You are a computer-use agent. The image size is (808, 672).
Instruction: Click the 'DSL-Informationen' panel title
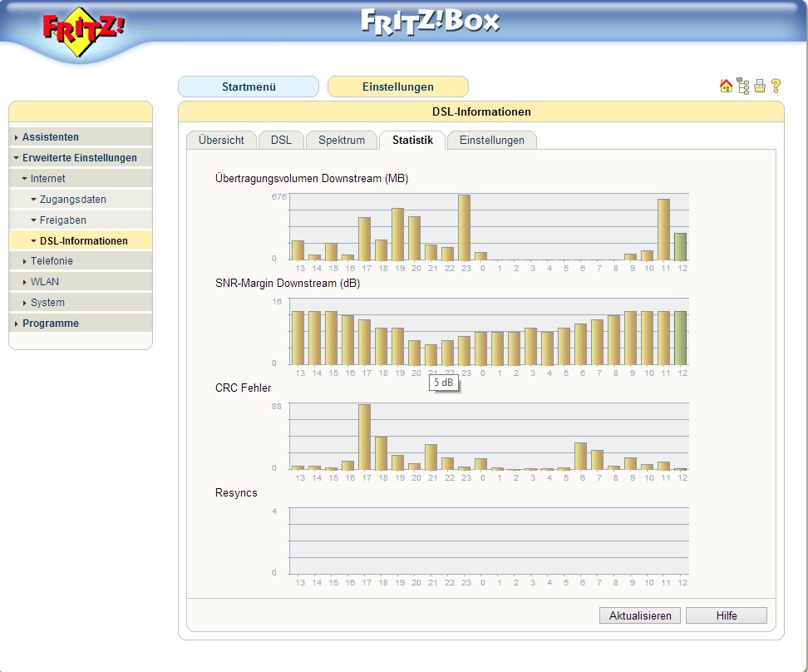(x=481, y=112)
